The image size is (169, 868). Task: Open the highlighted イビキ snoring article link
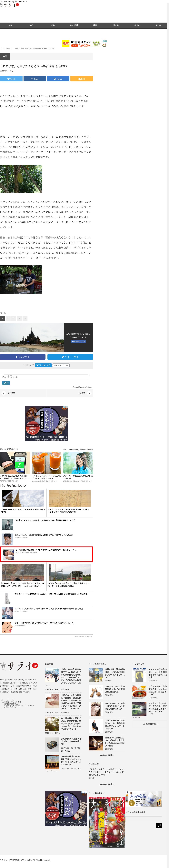(x=46, y=550)
